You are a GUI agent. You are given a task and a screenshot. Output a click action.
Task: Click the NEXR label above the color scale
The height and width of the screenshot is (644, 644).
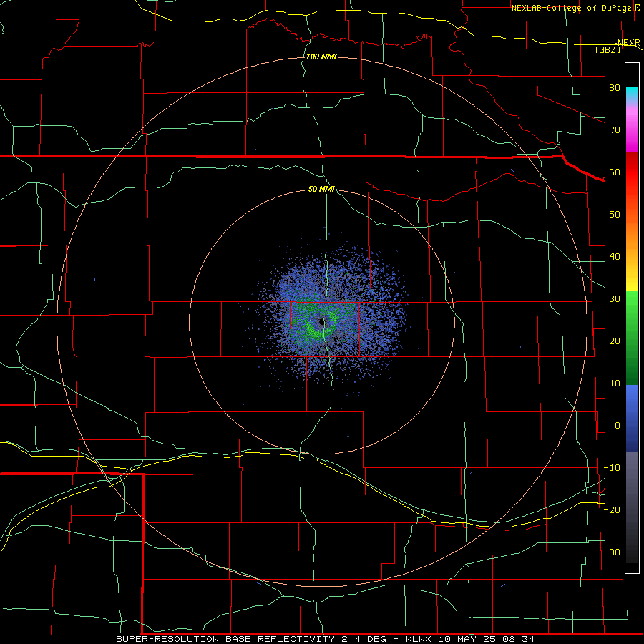pyautogui.click(x=628, y=43)
